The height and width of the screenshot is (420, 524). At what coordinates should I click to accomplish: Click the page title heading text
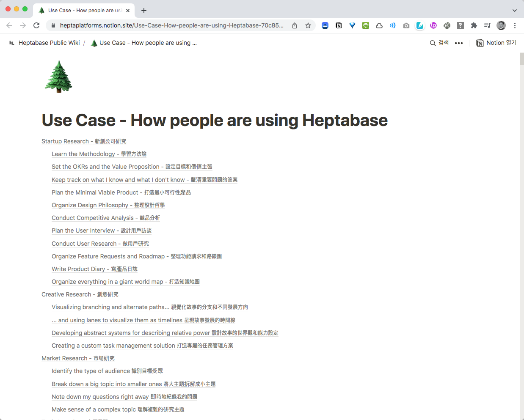click(x=215, y=120)
